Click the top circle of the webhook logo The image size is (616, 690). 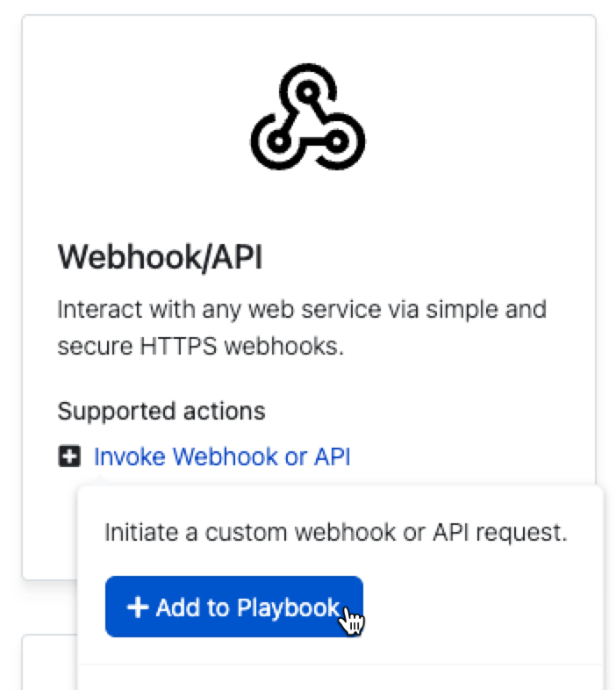point(306,89)
